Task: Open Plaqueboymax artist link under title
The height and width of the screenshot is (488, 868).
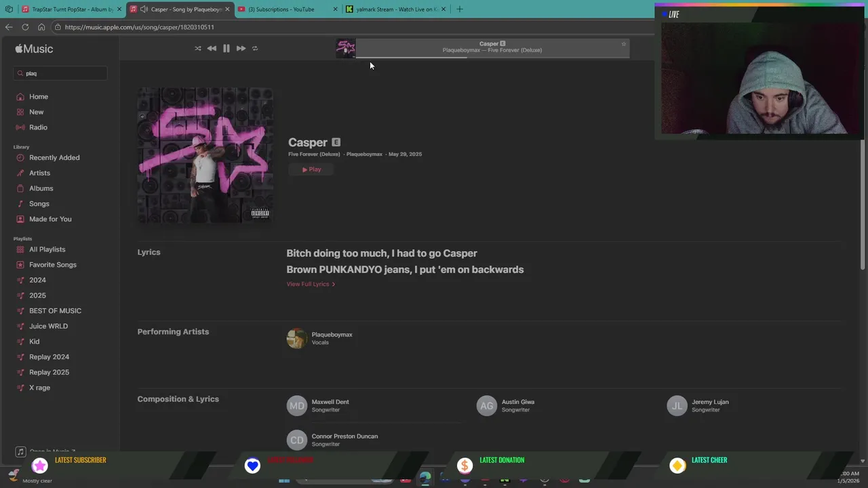Action: coord(364,154)
